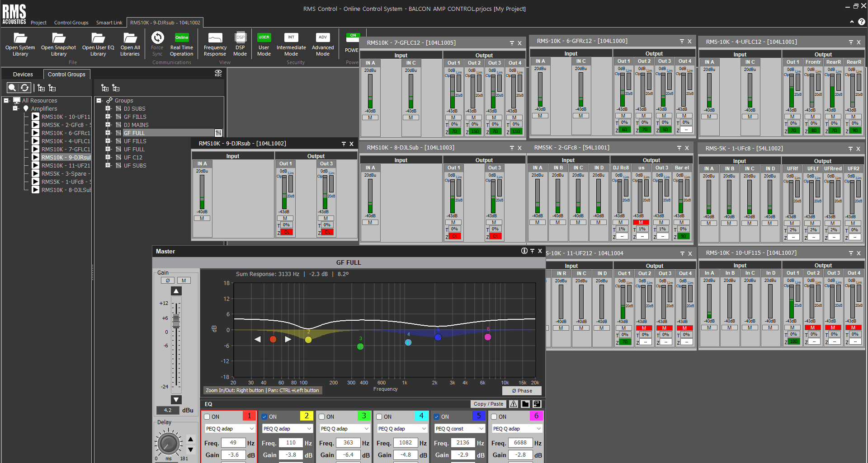Save EQ with the disk icon
868x463 pixels.
pos(537,404)
